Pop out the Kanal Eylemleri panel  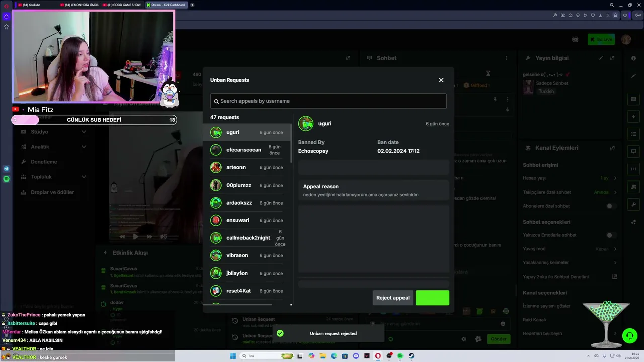coord(612,148)
